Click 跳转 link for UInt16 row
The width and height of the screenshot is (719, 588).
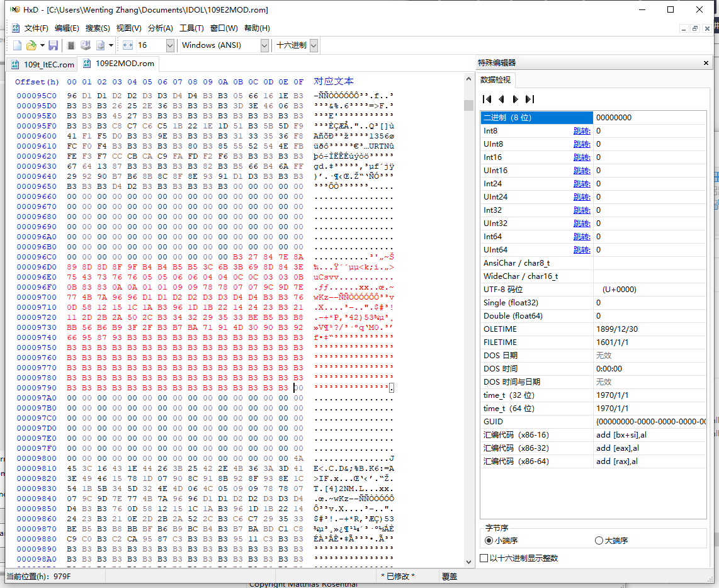click(582, 171)
